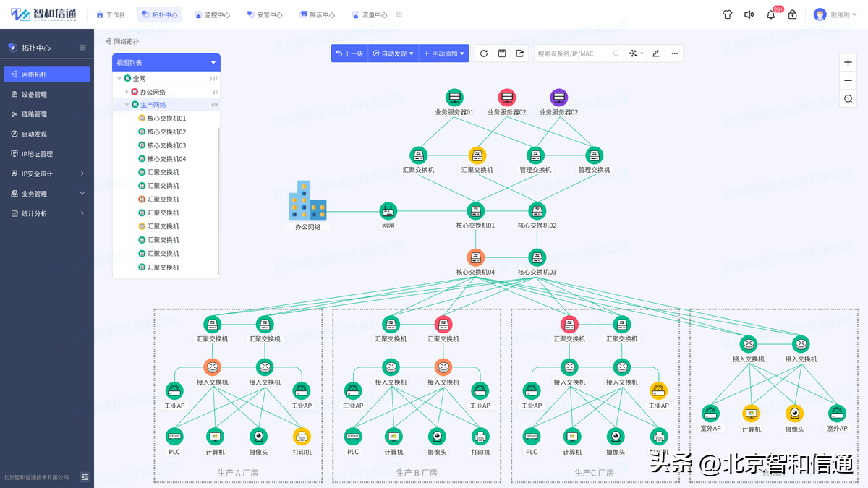Click the notification bell icon in top bar
This screenshot has width=868, height=488.
770,14
